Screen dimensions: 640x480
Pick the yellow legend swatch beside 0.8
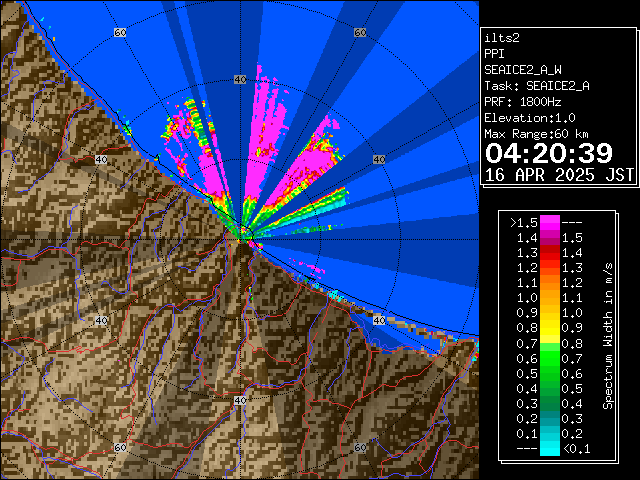coord(550,328)
